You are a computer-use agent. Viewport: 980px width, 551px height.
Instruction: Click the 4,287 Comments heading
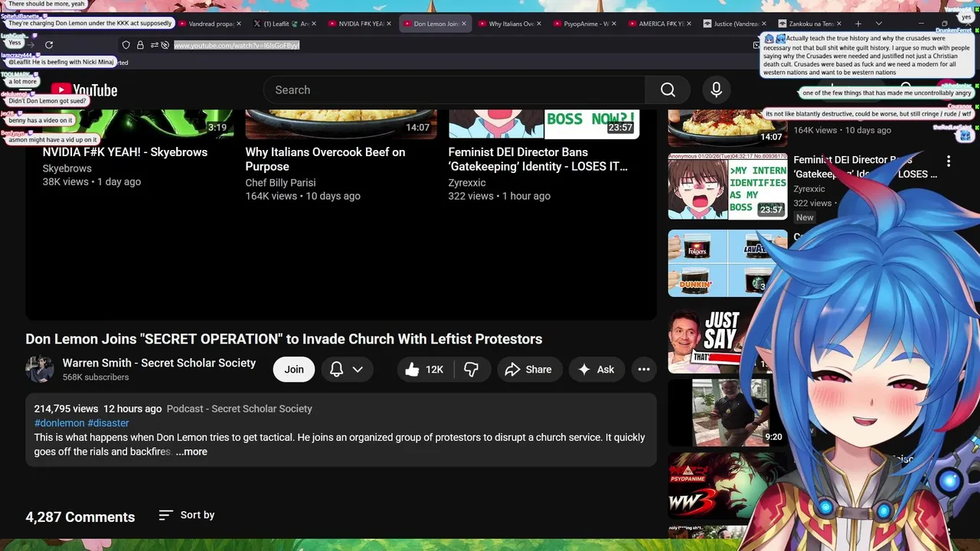[80, 517]
